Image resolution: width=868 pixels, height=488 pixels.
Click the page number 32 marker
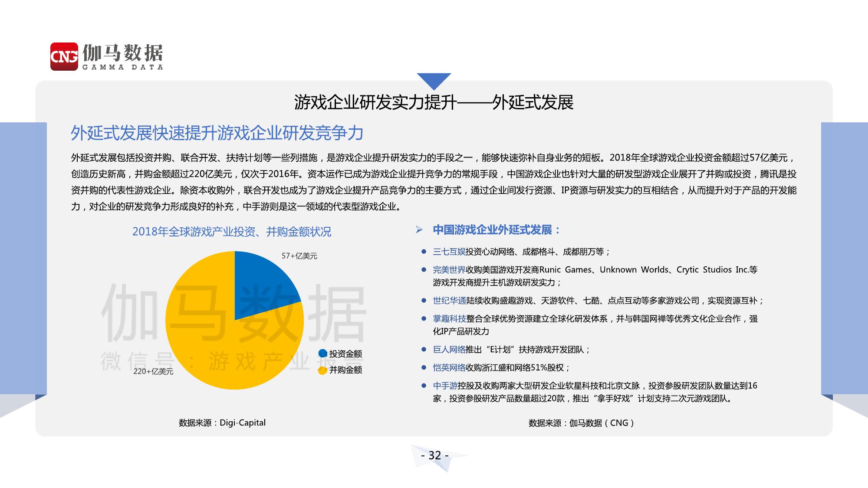pos(435,455)
